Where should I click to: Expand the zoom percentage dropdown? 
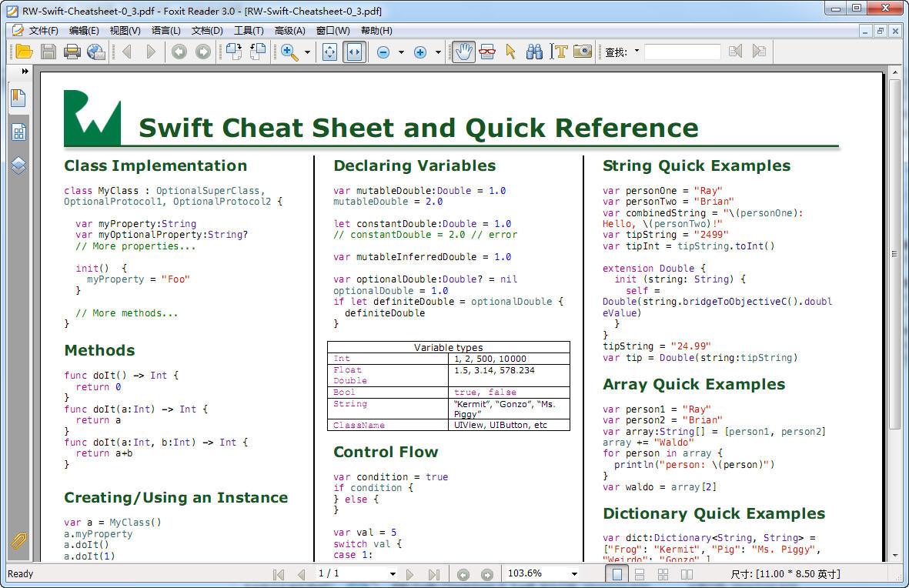[574, 574]
